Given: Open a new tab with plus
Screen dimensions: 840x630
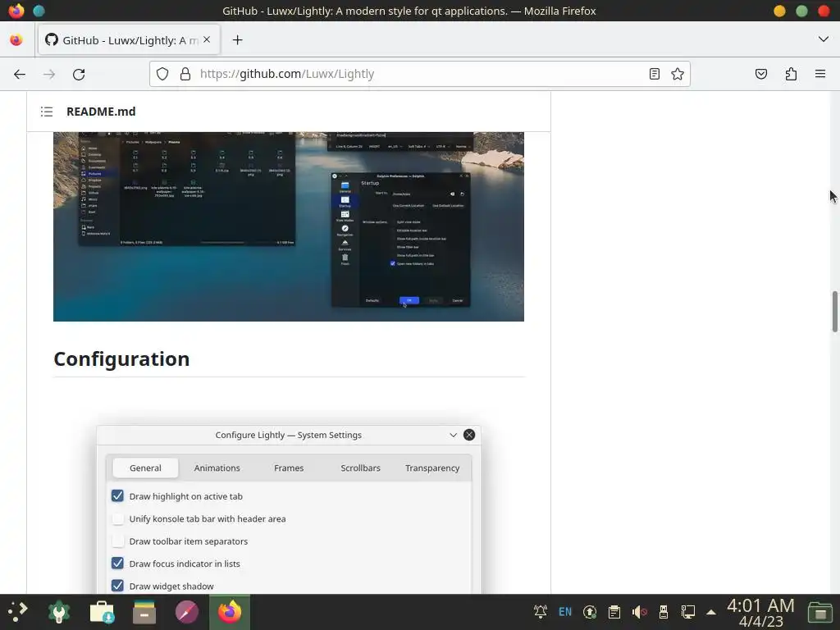Looking at the screenshot, I should click(237, 40).
